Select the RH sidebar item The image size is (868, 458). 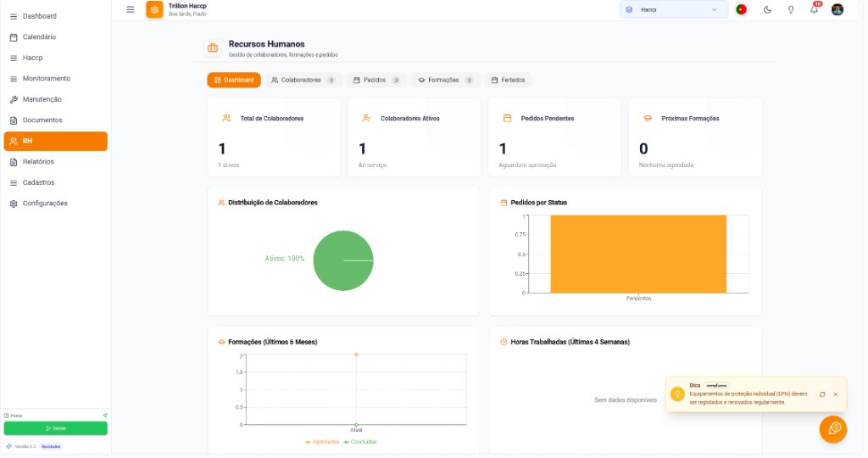coord(55,141)
